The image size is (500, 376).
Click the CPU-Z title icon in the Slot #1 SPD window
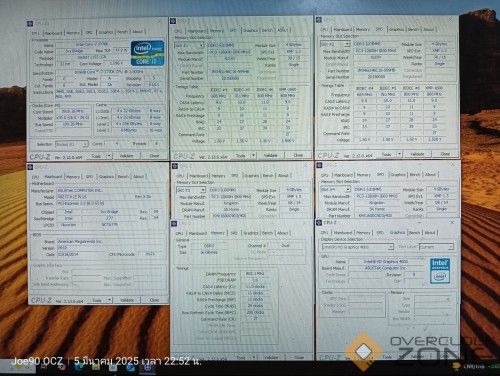pos(173,21)
